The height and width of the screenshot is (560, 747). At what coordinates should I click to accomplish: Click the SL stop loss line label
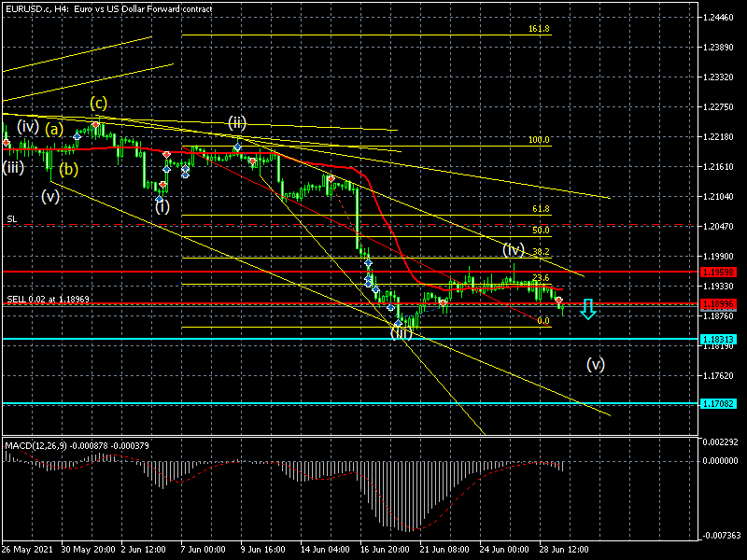(11, 219)
